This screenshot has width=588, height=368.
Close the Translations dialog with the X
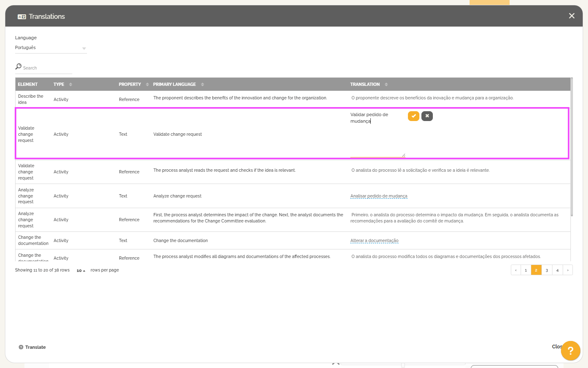click(x=571, y=16)
